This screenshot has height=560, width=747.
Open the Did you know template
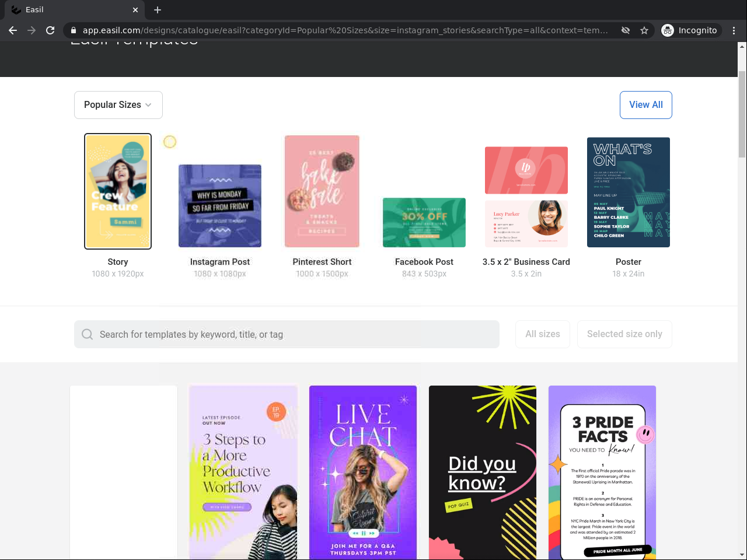pos(483,473)
